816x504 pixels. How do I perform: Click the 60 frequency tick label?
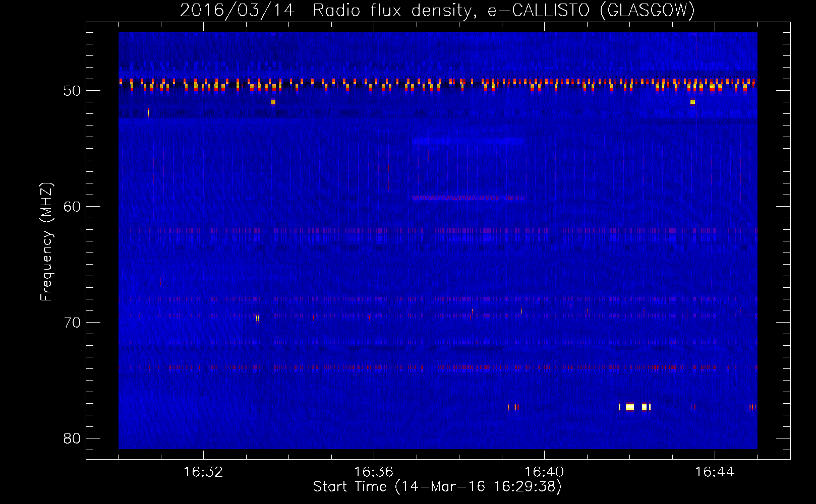[x=72, y=207]
